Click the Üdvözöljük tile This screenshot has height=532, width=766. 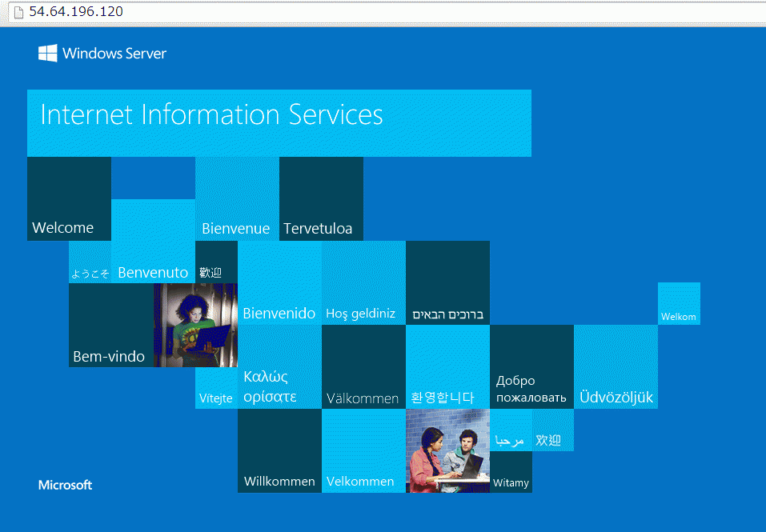616,367
